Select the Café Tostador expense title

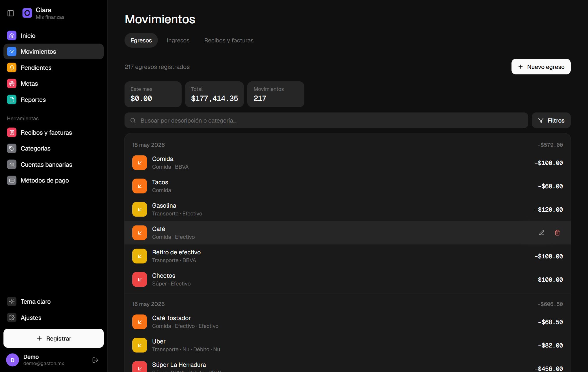click(171, 318)
